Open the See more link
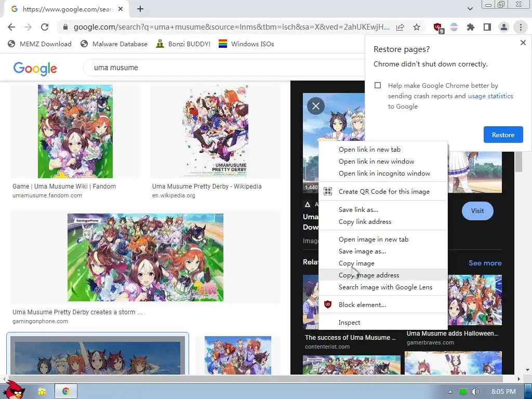Viewport: 532px width, 399px height. pos(485,263)
